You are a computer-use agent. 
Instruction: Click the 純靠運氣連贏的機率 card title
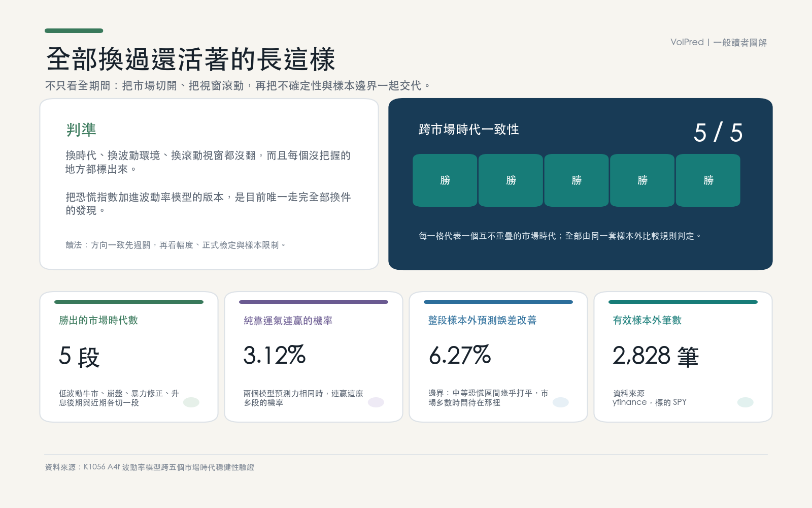[x=288, y=321]
